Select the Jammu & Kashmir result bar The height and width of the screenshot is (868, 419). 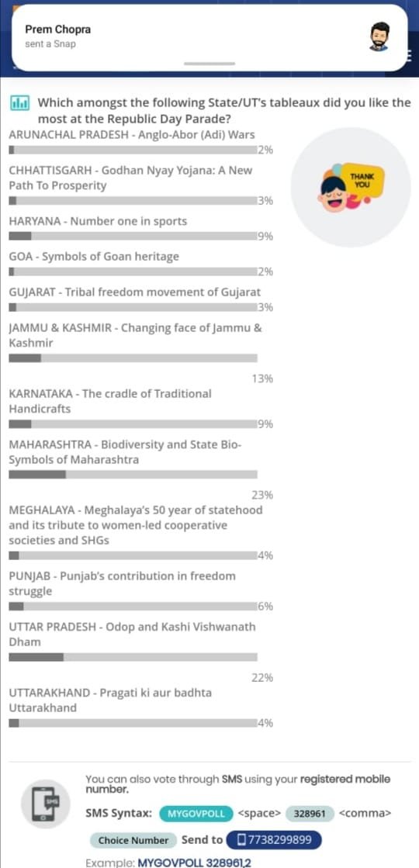point(133,358)
